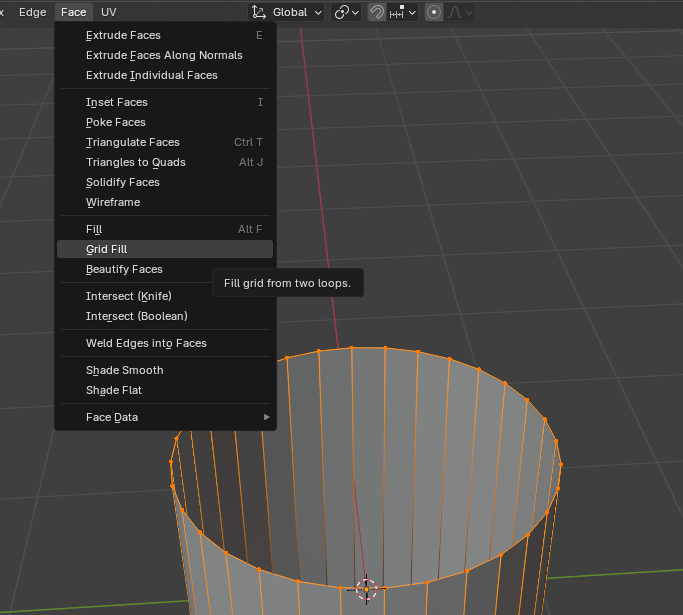Choose Extrude Individual Faces
The image size is (683, 615).
pos(165,75)
